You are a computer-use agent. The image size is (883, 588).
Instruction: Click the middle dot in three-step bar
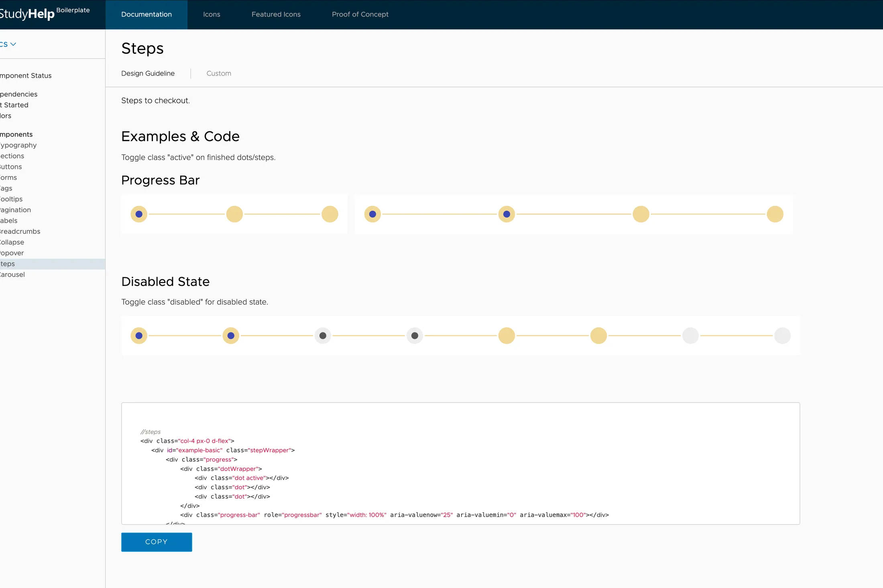click(x=234, y=214)
